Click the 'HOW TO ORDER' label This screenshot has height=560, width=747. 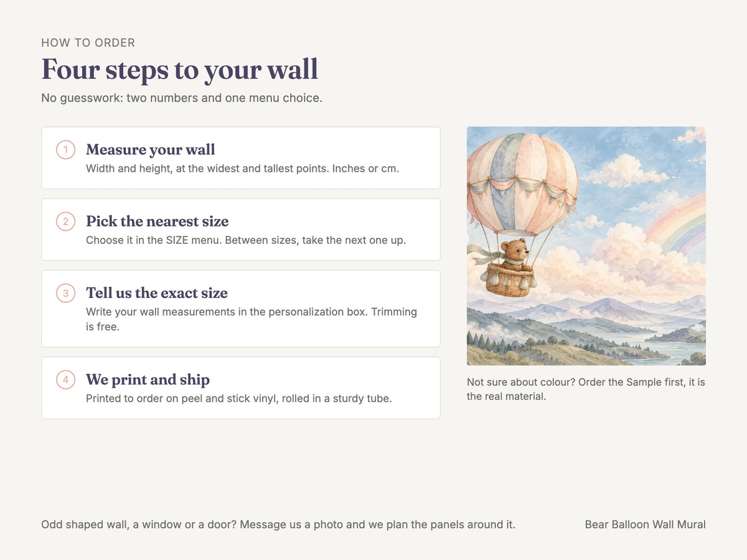(88, 43)
